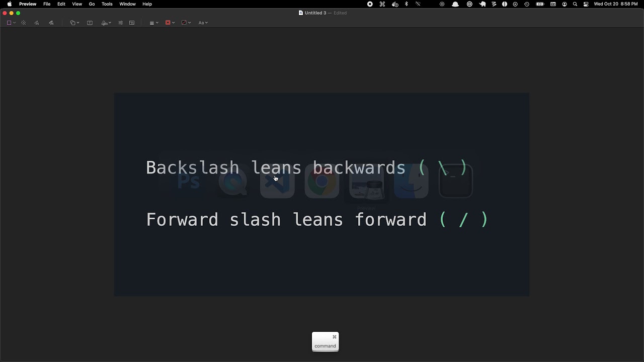Open the battery status menu
This screenshot has height=362, width=644.
540,4
